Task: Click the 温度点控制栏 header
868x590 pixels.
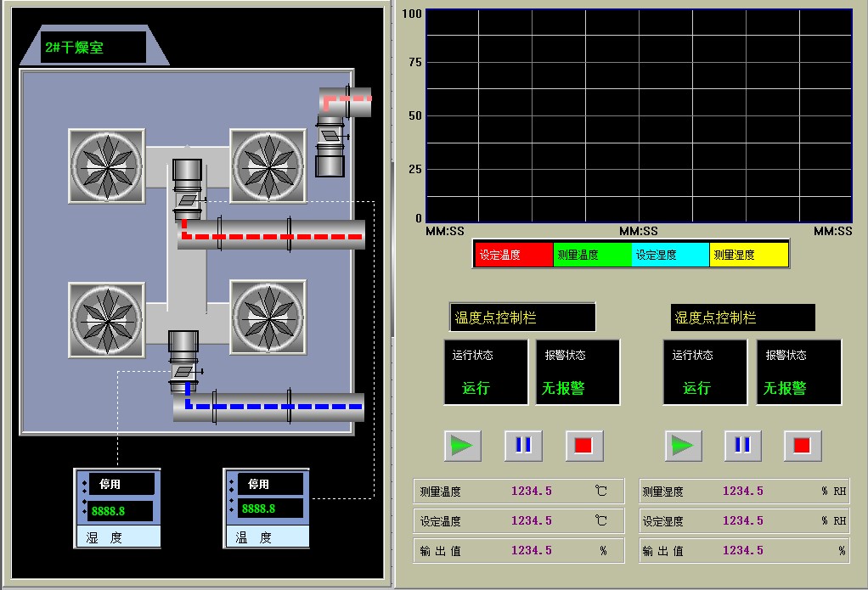Action: [x=521, y=317]
